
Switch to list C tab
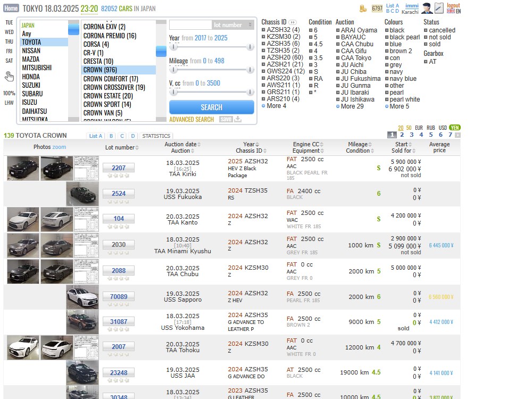[122, 136]
